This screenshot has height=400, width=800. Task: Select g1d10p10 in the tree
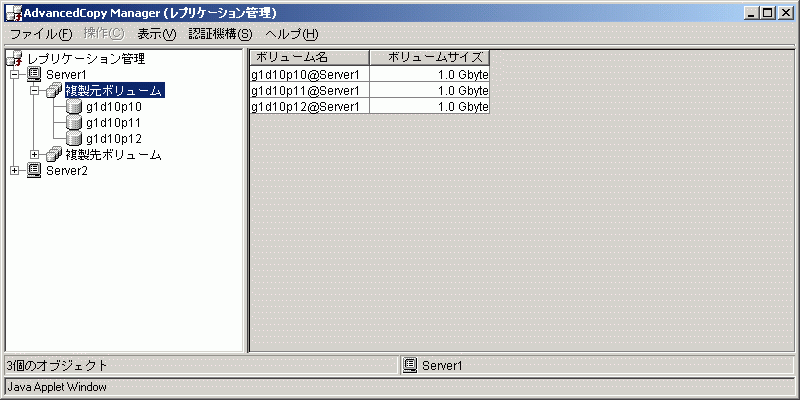[x=114, y=107]
